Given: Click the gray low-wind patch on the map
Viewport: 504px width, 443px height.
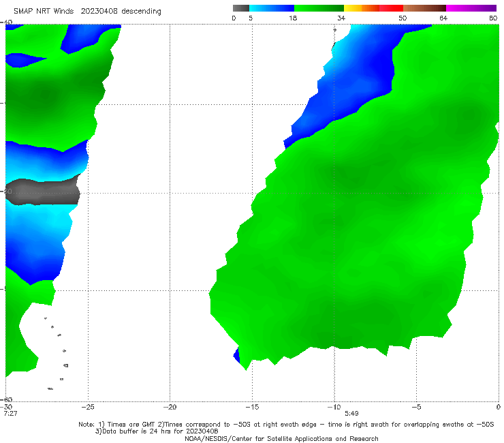Looking at the screenshot, I should point(44,192).
